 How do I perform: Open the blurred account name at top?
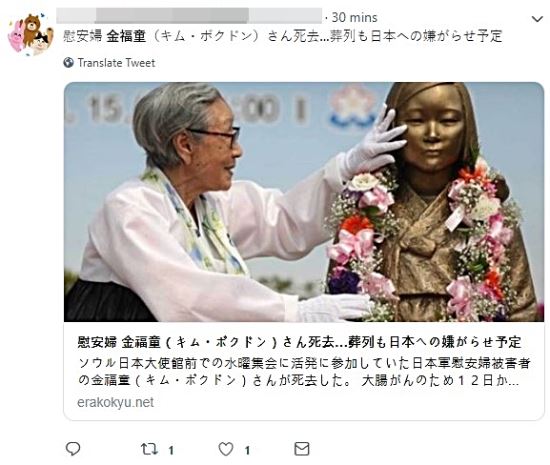(189, 16)
